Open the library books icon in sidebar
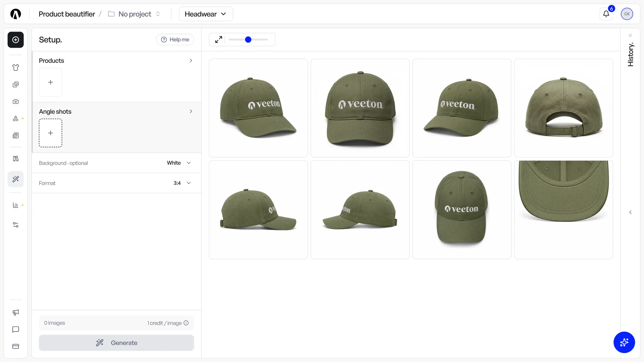The width and height of the screenshot is (644, 362). (x=16, y=158)
